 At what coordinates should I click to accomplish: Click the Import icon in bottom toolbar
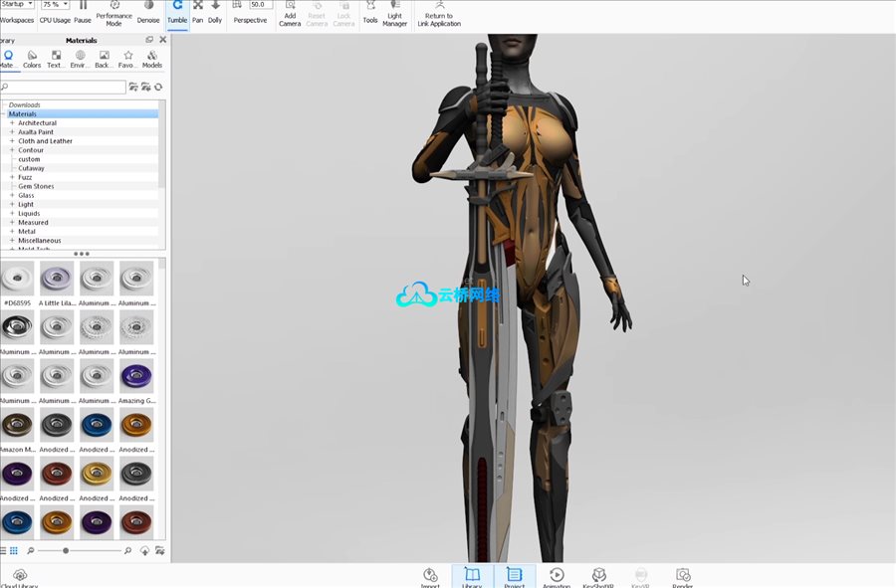[x=430, y=577]
